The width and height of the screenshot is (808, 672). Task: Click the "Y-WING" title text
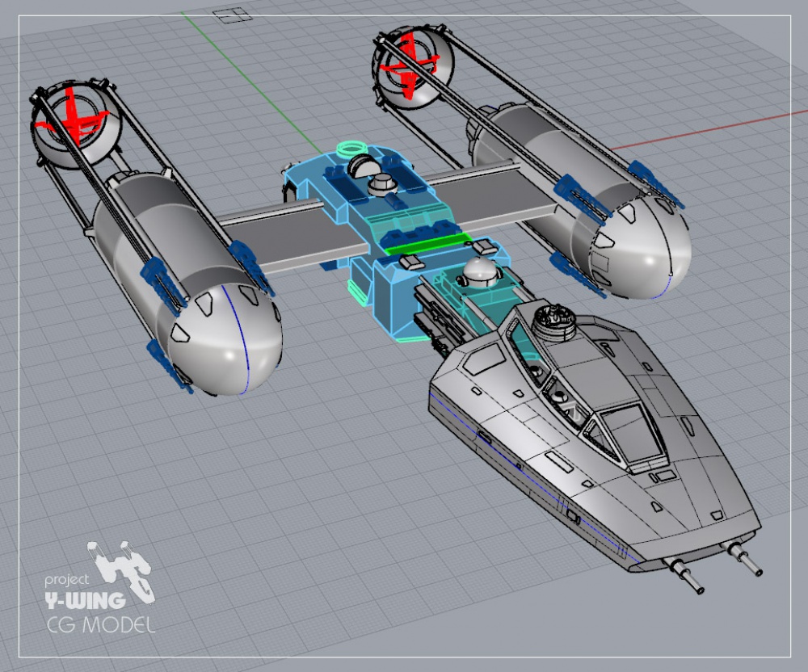(x=85, y=600)
